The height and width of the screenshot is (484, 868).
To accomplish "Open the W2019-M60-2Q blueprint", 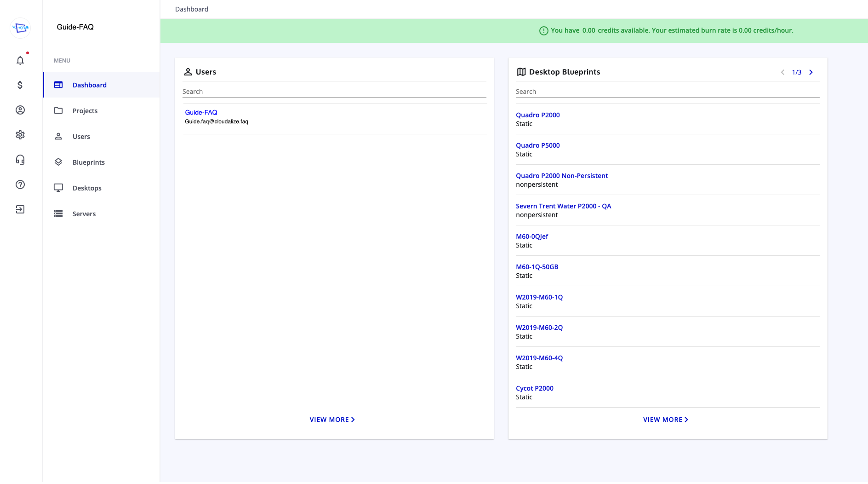I will (x=539, y=328).
